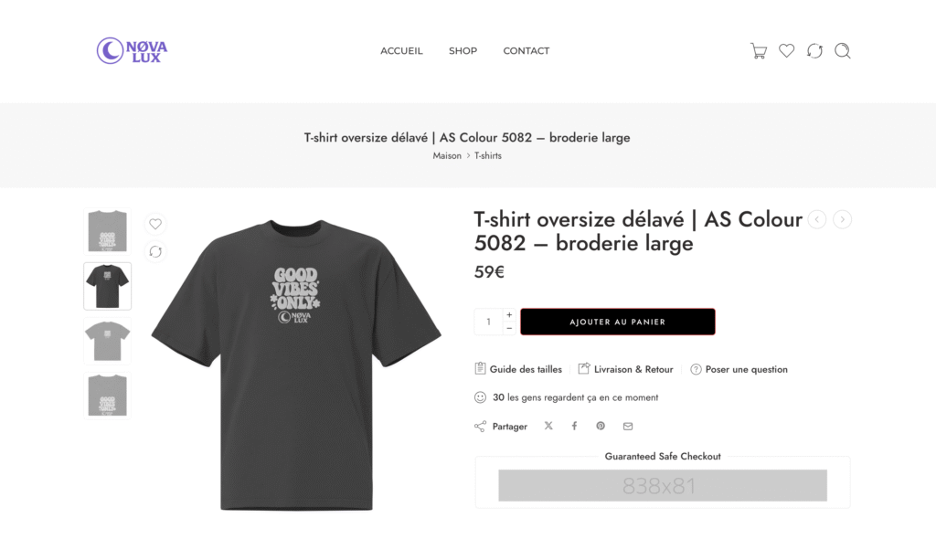This screenshot has height=560, width=936.
Task: Click the quantity input field
Action: [489, 322]
